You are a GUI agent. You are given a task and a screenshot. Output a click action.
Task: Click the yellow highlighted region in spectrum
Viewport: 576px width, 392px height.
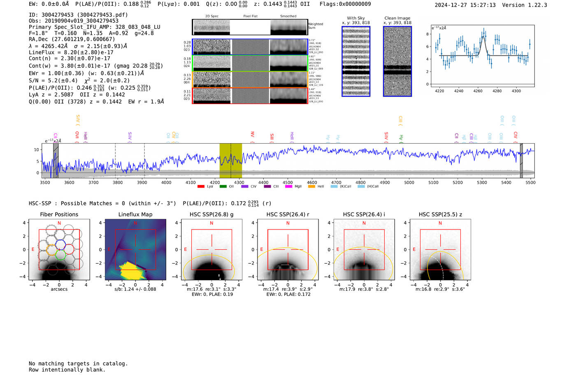coord(231,160)
